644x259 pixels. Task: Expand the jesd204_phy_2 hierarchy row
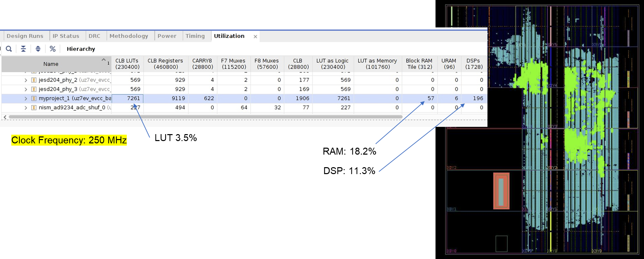point(26,80)
